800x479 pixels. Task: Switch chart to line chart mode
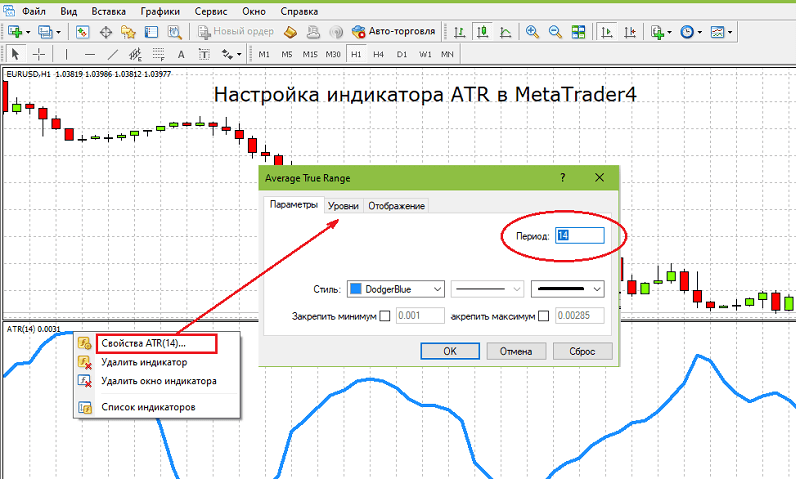tap(505, 32)
